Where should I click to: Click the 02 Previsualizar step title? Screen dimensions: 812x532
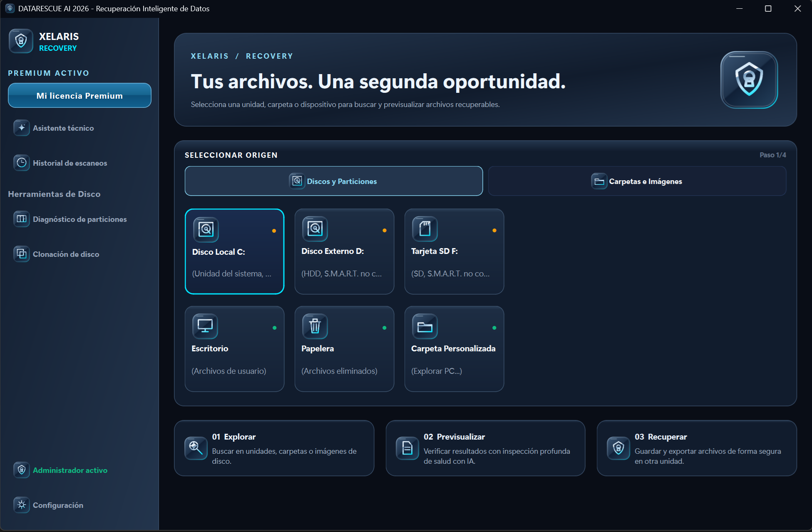[x=454, y=437]
